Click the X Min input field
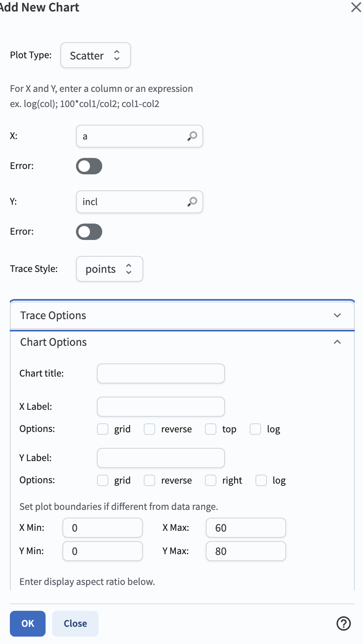Image resolution: width=363 pixels, height=644 pixels. (x=103, y=528)
